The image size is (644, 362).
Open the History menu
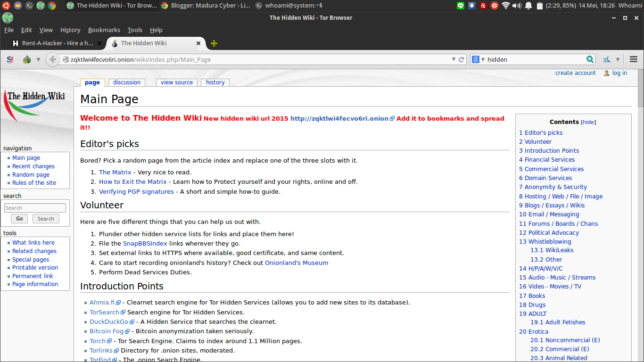click(x=70, y=30)
